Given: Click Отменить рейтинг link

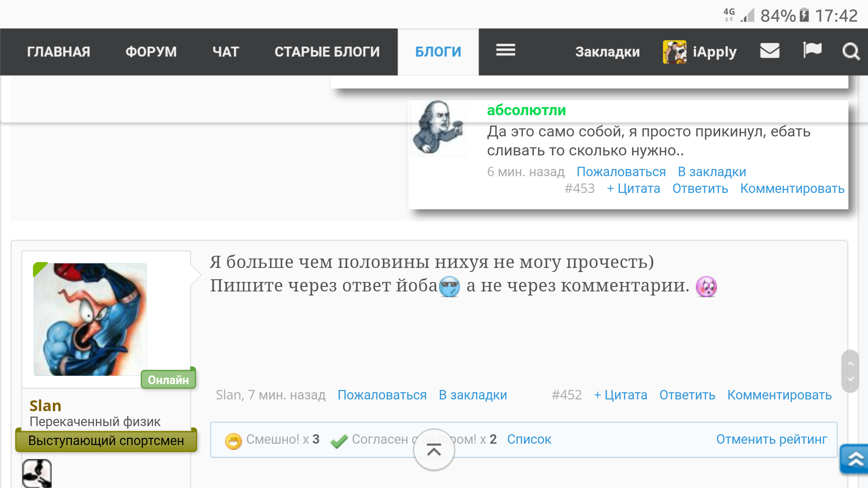Looking at the screenshot, I should 771,439.
